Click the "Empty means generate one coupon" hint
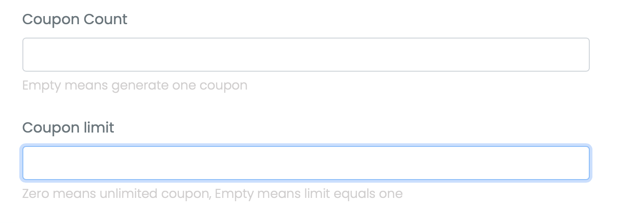 tap(135, 85)
